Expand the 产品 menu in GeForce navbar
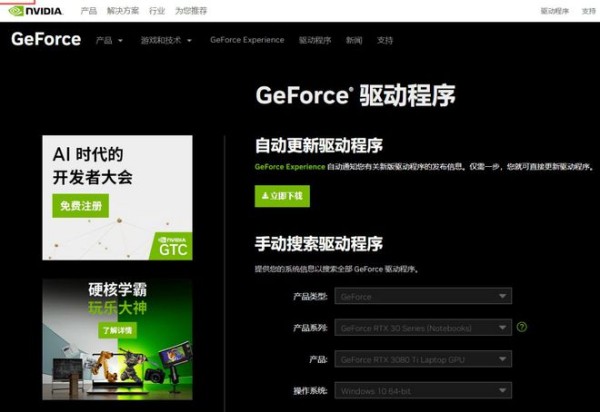The image size is (600, 412). click(109, 41)
